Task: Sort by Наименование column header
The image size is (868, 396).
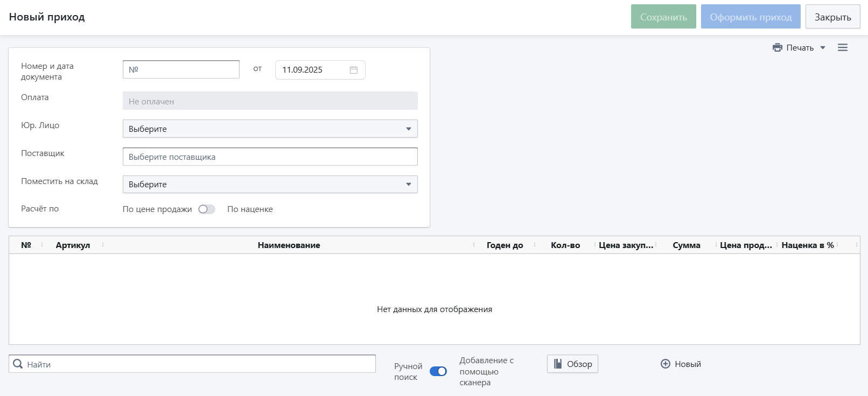Action: [289, 245]
